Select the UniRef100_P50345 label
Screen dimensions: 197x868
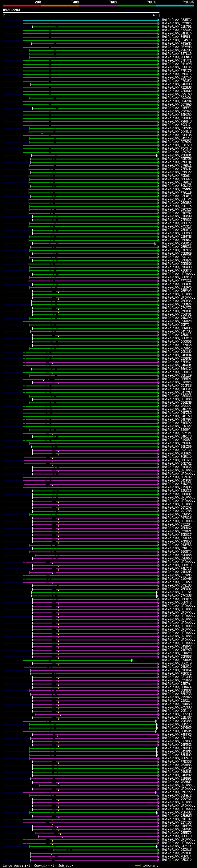176,149
